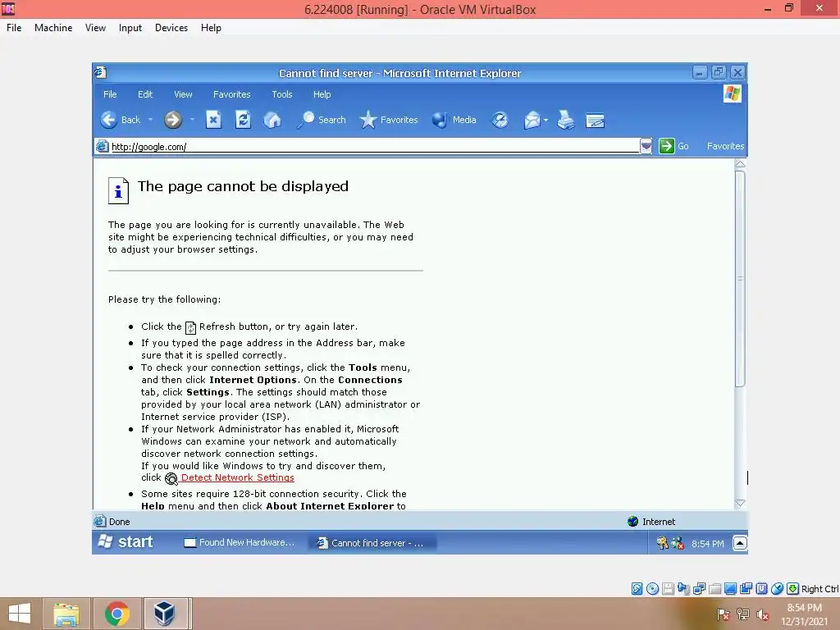Go to the Home page icon

point(272,120)
